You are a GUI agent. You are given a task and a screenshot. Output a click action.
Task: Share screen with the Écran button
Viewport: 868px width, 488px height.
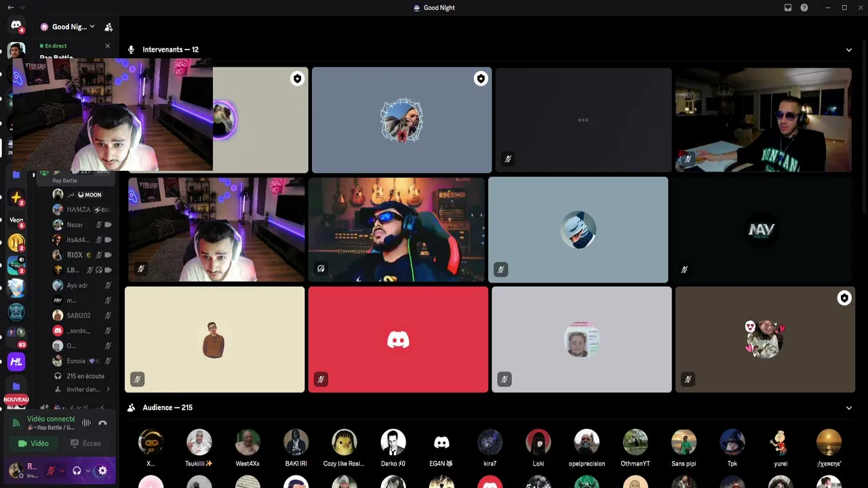pyautogui.click(x=85, y=444)
